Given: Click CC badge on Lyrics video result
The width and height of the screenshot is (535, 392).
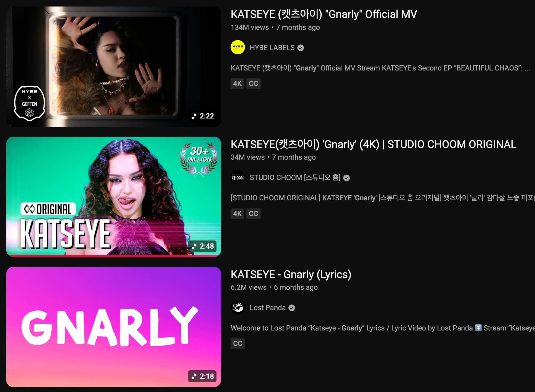Looking at the screenshot, I should point(238,343).
